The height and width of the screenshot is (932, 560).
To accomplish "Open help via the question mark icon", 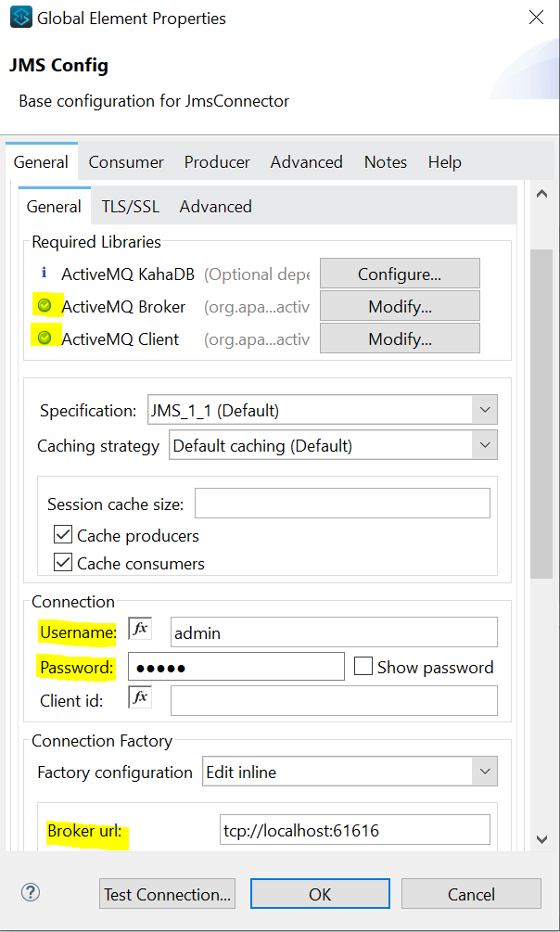I will 30,893.
